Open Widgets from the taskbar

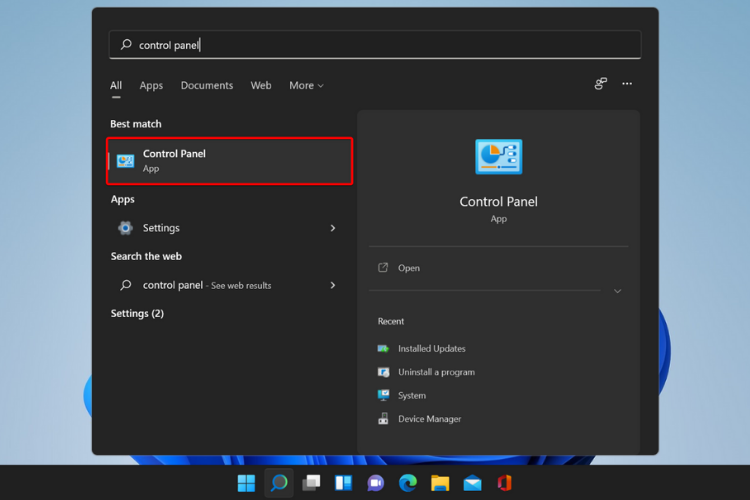point(343,483)
